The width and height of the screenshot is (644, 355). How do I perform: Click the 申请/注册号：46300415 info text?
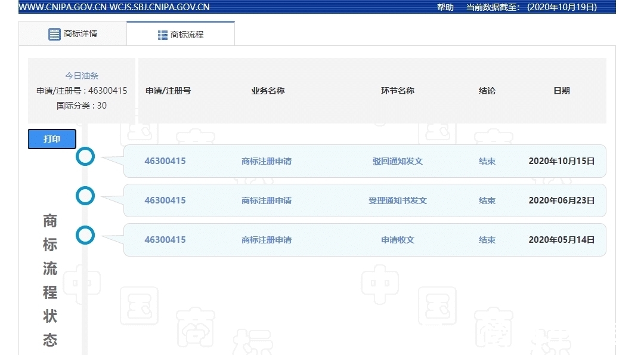(82, 91)
